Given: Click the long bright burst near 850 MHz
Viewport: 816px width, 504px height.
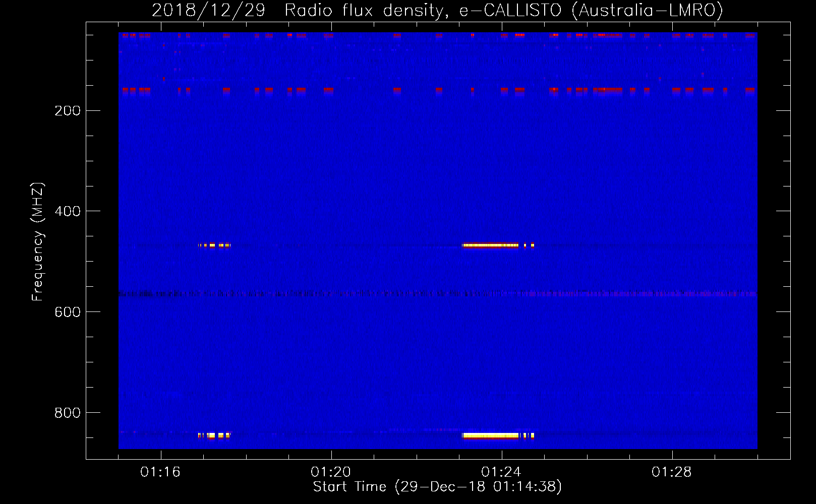Looking at the screenshot, I should (491, 435).
